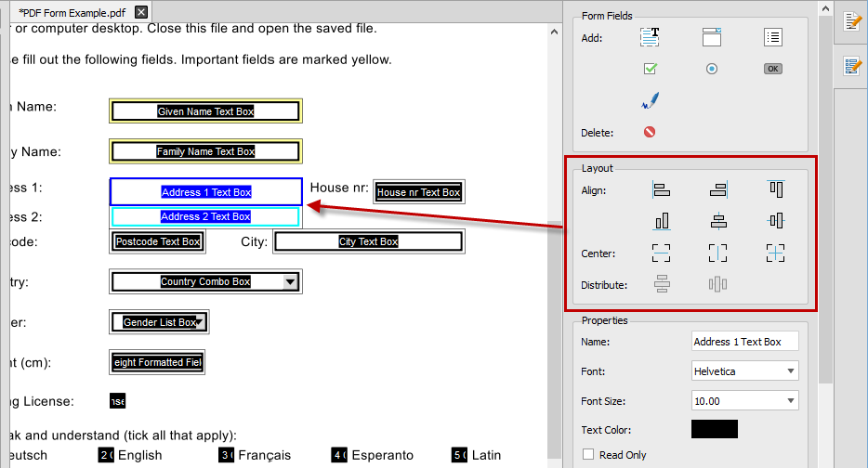Image resolution: width=868 pixels, height=468 pixels.
Task: Add a check box form field
Action: [651, 69]
